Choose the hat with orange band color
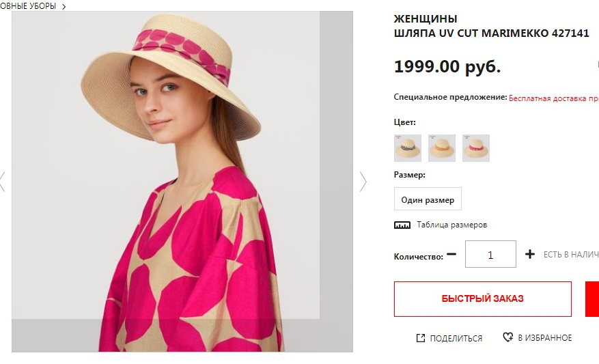The image size is (599, 364). pos(441,148)
